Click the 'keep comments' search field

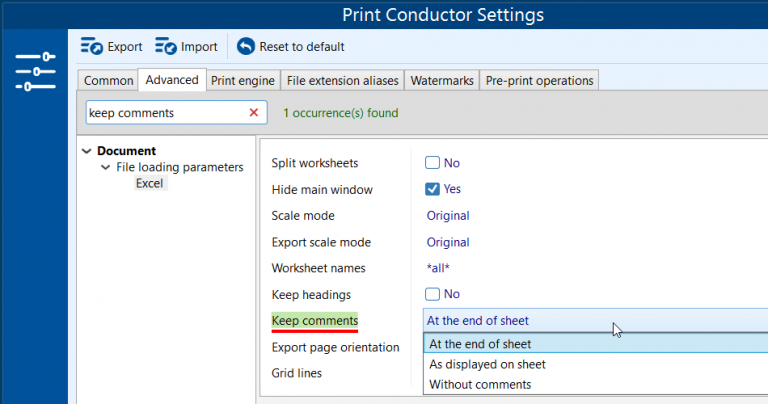pyautogui.click(x=165, y=113)
